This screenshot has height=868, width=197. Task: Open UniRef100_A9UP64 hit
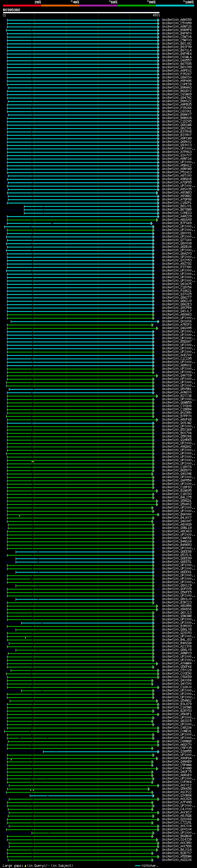click(x=177, y=758)
